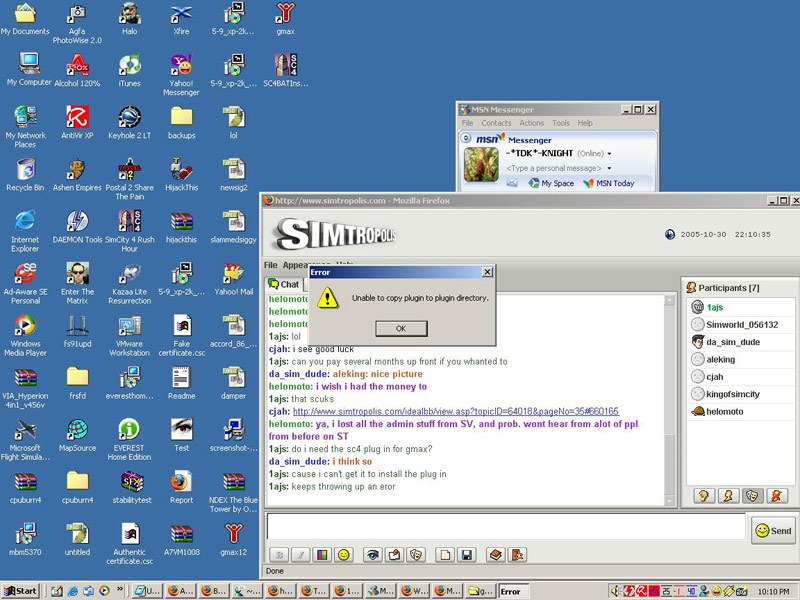Expand the MSN personal message dropdown arrow

(x=609, y=168)
